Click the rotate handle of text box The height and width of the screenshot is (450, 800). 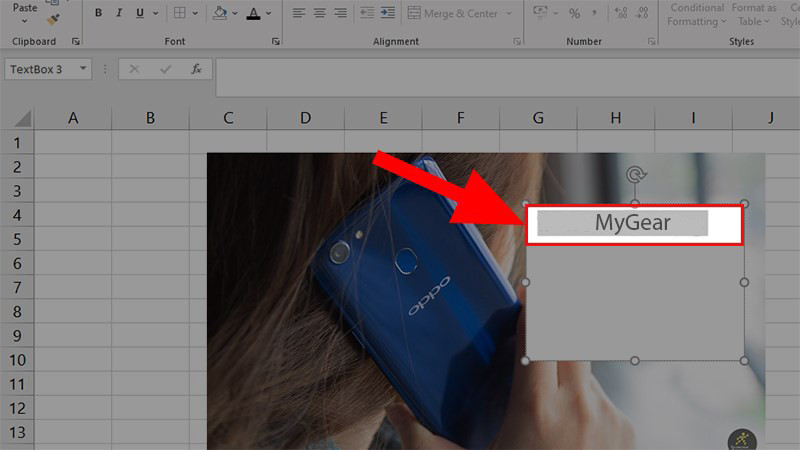636,174
